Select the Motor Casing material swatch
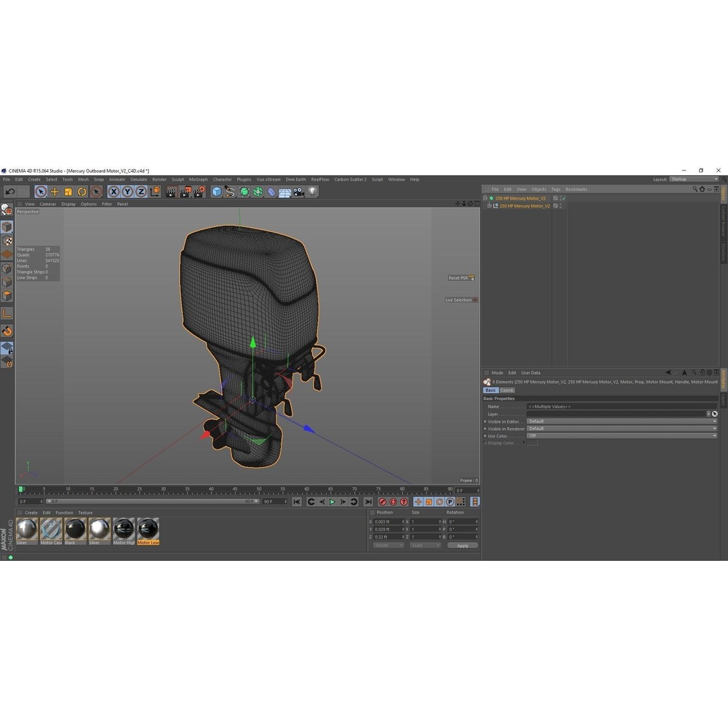 click(x=51, y=531)
